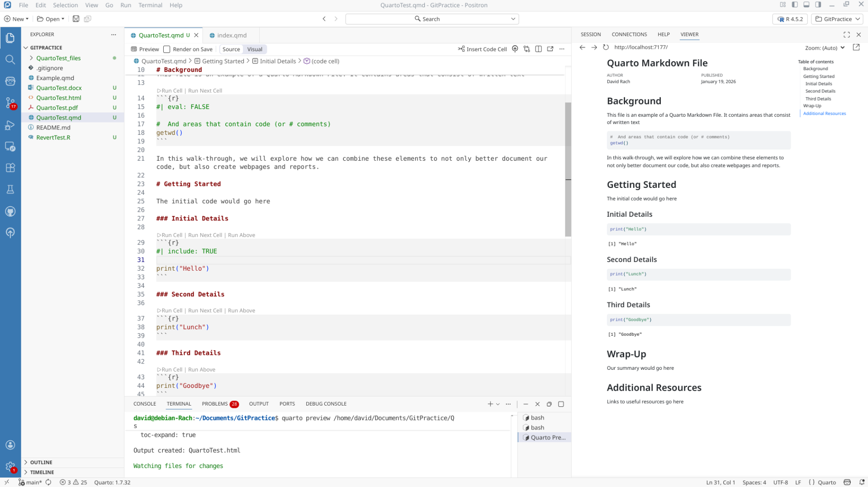Open the Source Control activity bar icon
This screenshot has width=868, height=487.
(x=10, y=103)
